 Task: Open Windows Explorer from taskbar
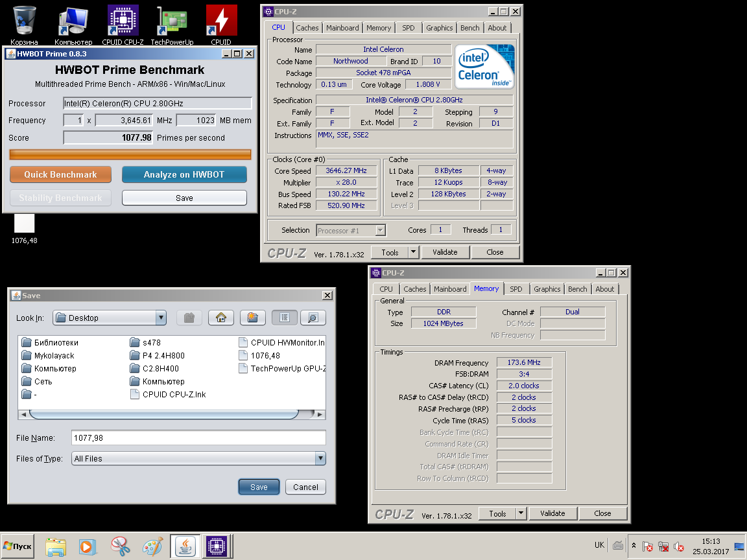56,546
